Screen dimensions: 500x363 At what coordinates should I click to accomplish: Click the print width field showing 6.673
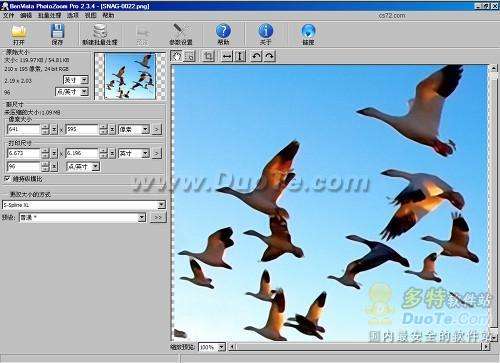(x=24, y=153)
